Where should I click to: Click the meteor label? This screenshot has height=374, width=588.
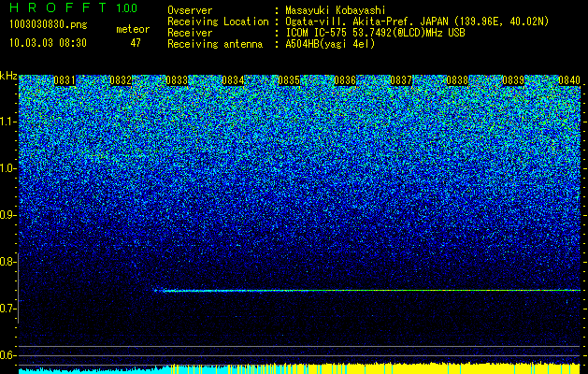(133, 29)
